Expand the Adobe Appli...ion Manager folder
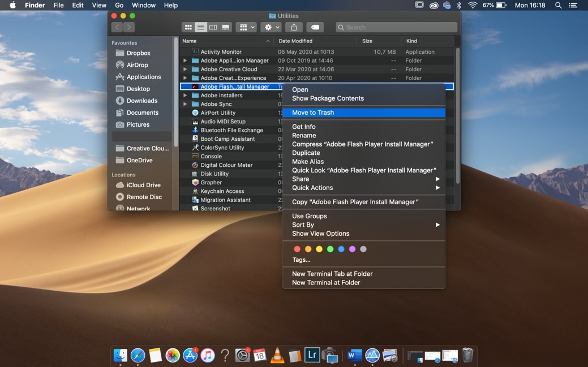The height and width of the screenshot is (367, 588). 185,61
